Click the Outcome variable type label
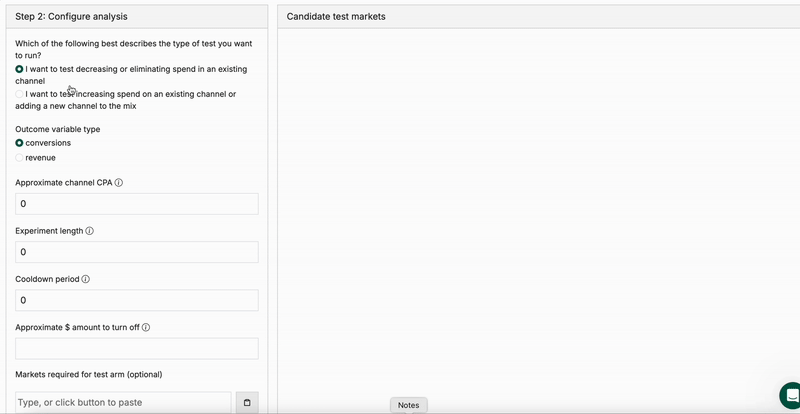 click(x=58, y=129)
